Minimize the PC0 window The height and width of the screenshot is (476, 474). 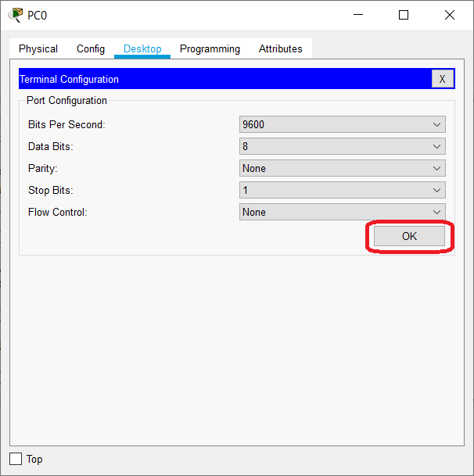coord(358,15)
